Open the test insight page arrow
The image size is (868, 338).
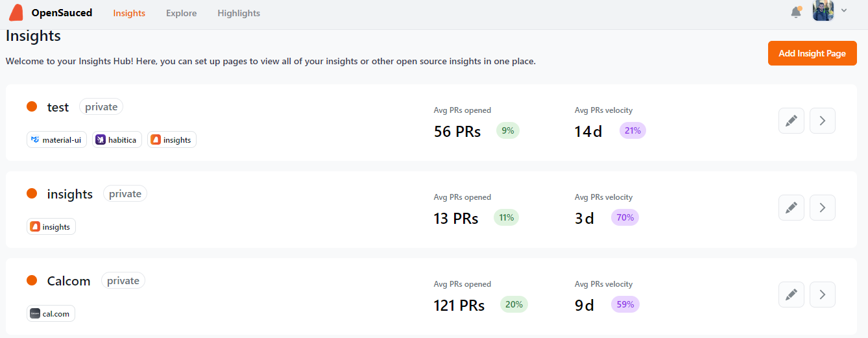pyautogui.click(x=823, y=121)
